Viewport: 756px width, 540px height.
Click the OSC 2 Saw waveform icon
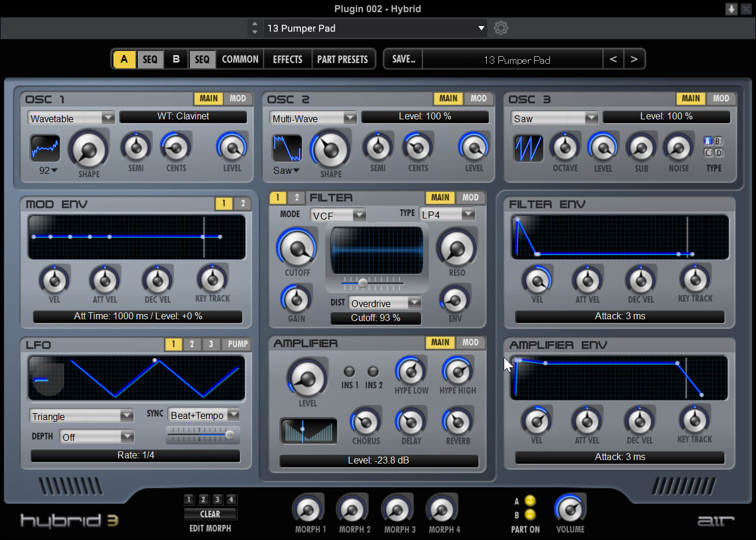(287, 149)
